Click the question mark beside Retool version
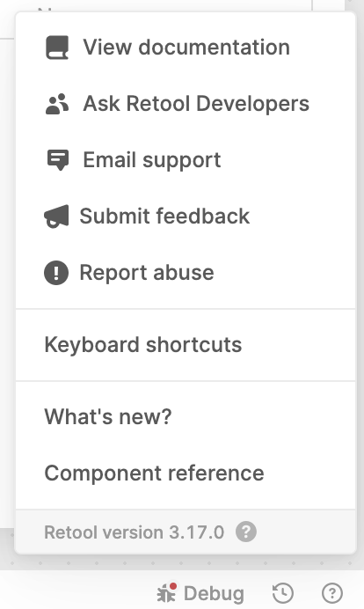Viewport: 364px width, 609px height. 246,532
